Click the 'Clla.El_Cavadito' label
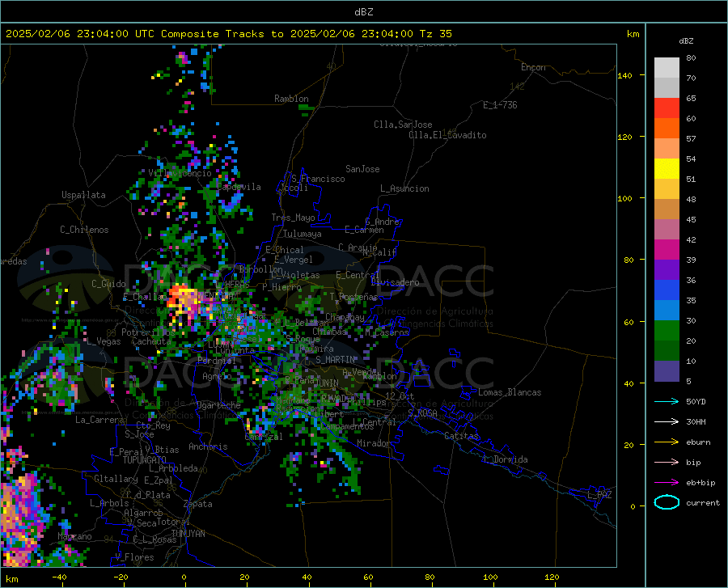The height and width of the screenshot is (588, 728). click(447, 135)
